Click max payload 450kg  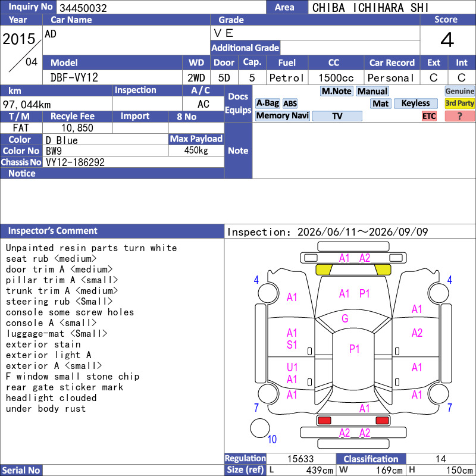[x=196, y=151]
